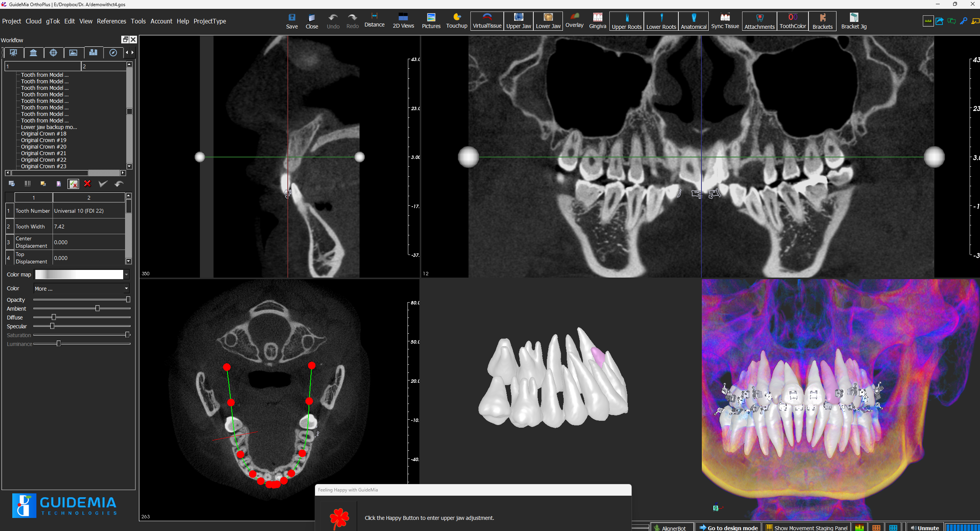Open the Color map dropdown
This screenshot has width=980, height=531.
click(126, 275)
